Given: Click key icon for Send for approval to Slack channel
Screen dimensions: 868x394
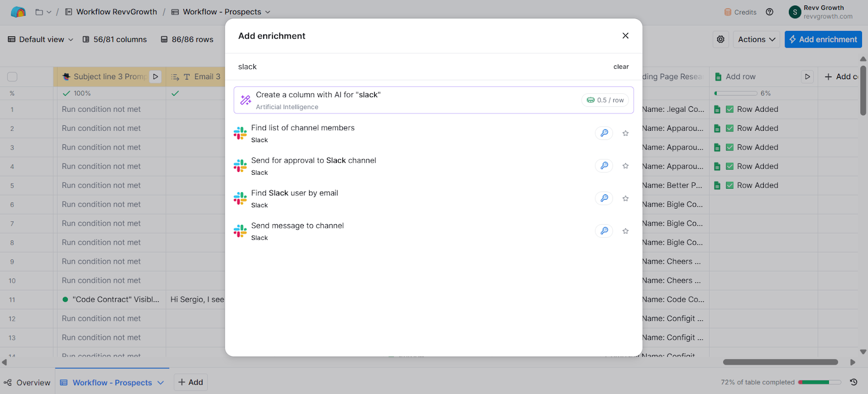Looking at the screenshot, I should point(604,166).
